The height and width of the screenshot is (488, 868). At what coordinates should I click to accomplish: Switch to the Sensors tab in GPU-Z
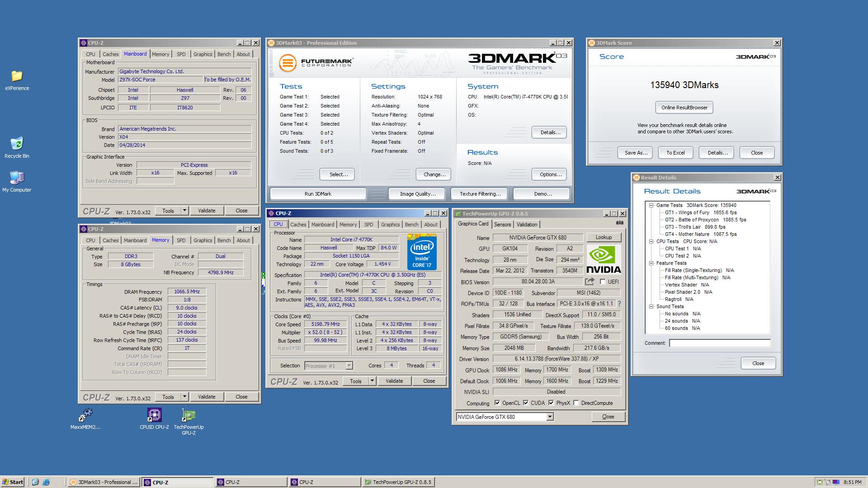coord(502,225)
